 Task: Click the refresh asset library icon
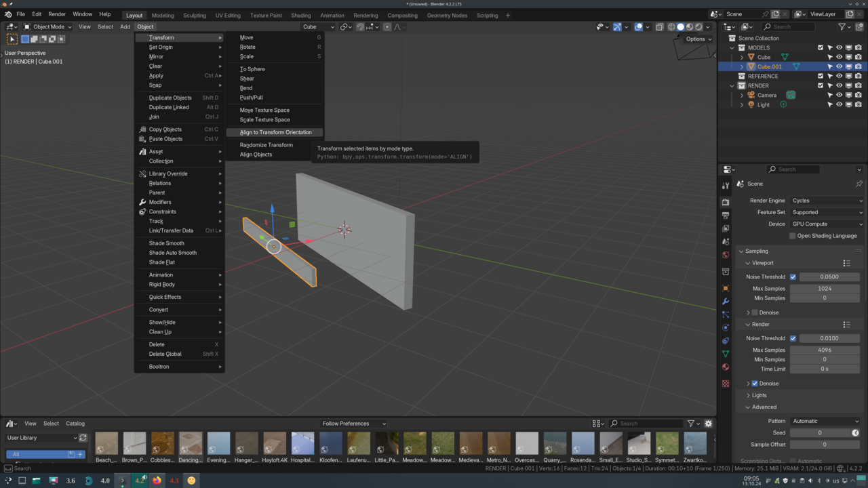tap(83, 438)
